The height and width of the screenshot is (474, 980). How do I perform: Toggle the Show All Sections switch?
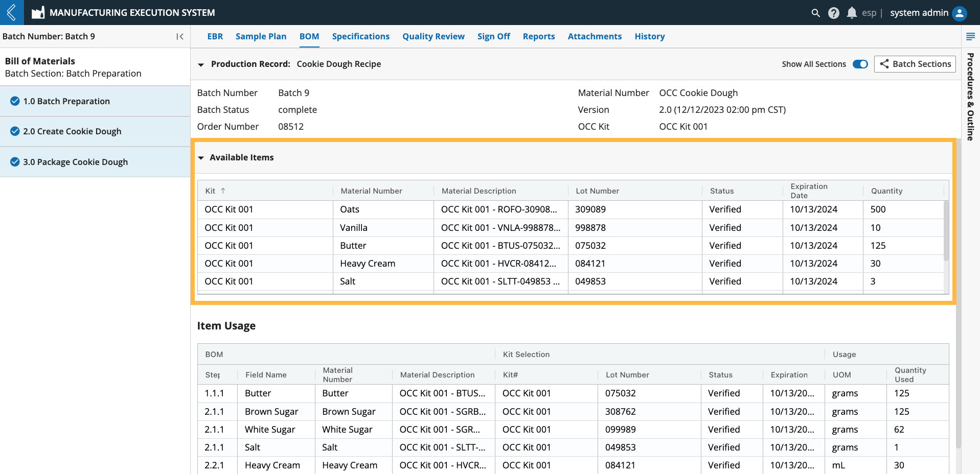coord(860,64)
